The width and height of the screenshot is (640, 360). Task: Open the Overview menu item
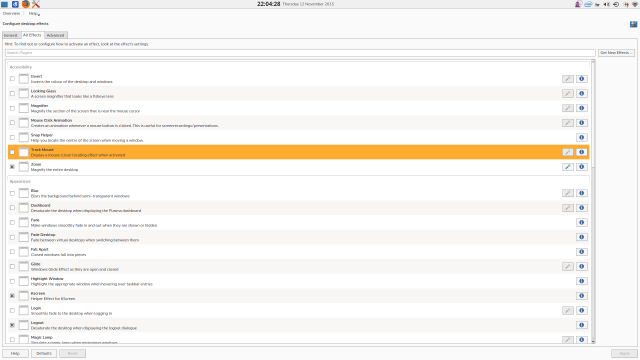[x=11, y=13]
